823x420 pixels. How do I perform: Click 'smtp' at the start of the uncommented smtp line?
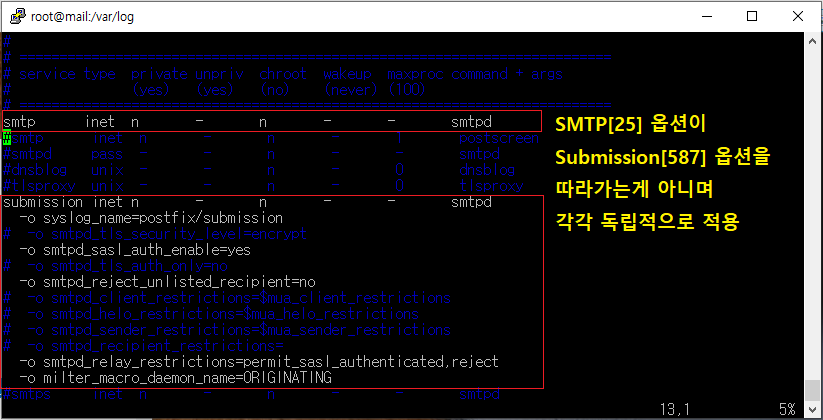click(19, 122)
